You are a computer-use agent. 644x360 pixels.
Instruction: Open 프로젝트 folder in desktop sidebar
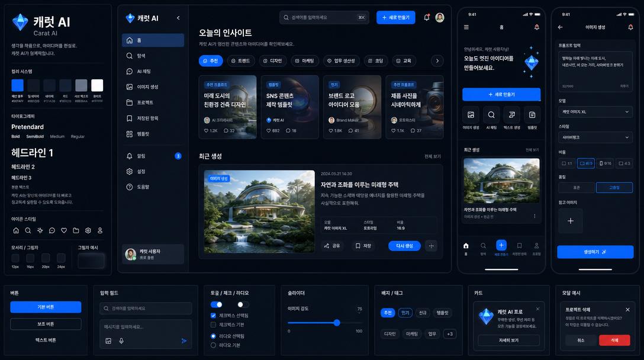coord(153,102)
